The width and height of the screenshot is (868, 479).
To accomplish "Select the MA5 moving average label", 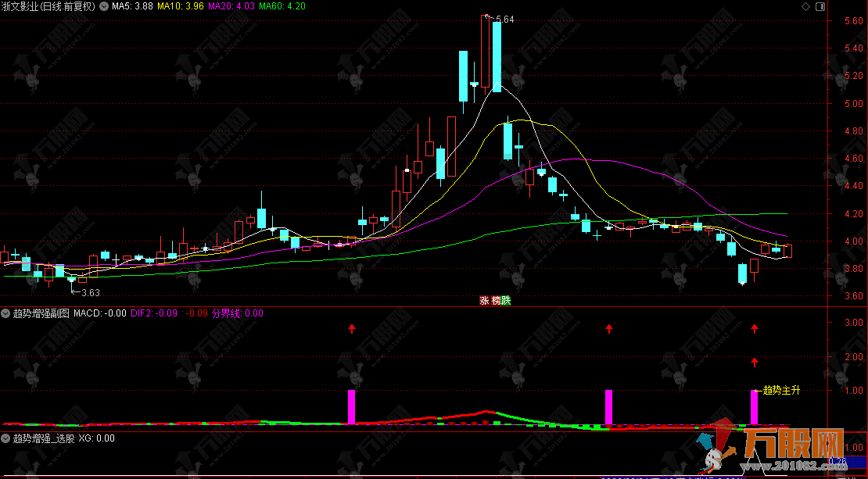I will [131, 6].
